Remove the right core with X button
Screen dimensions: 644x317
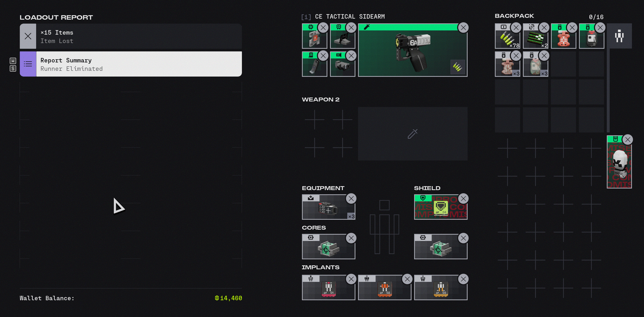(463, 238)
